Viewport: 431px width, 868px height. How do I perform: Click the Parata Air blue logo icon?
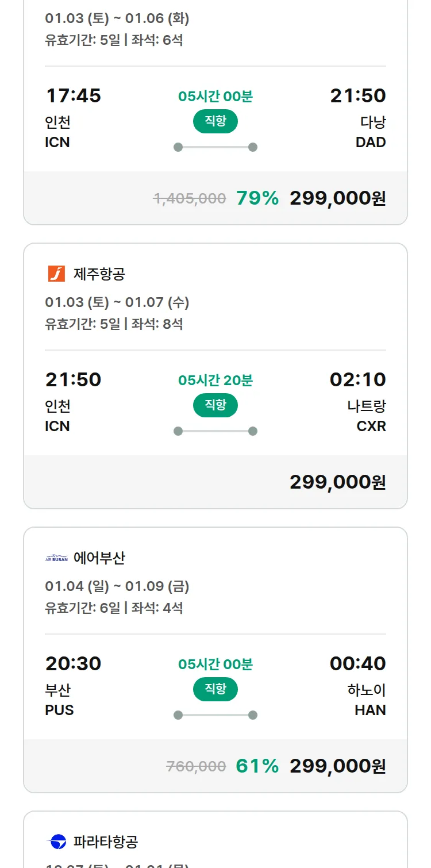coord(56,842)
